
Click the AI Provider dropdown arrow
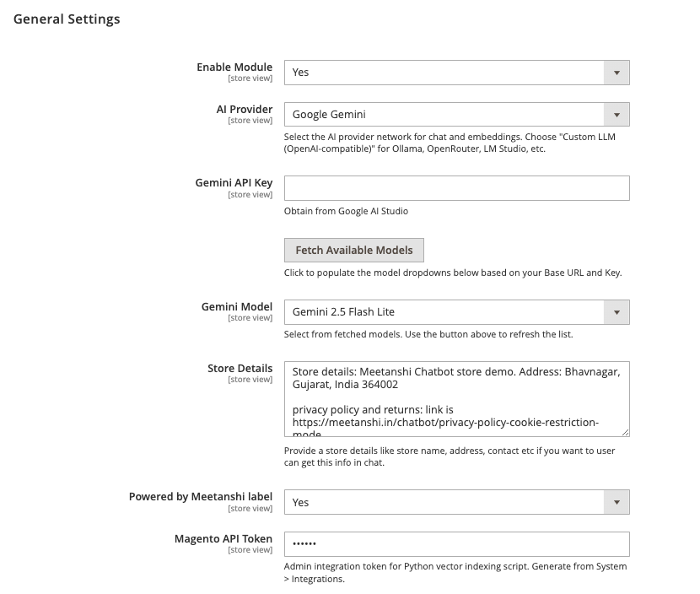pos(617,115)
